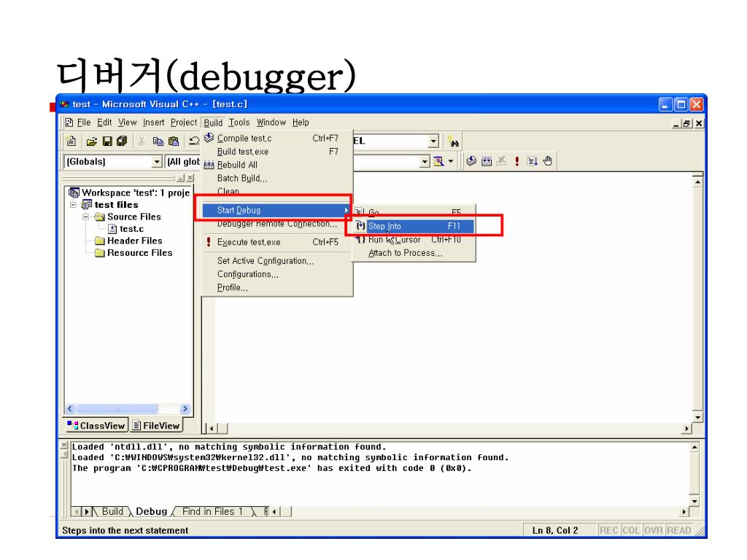Screen dimensions: 747x560
Task: Collapse the Source Files folder node
Action: [86, 217]
